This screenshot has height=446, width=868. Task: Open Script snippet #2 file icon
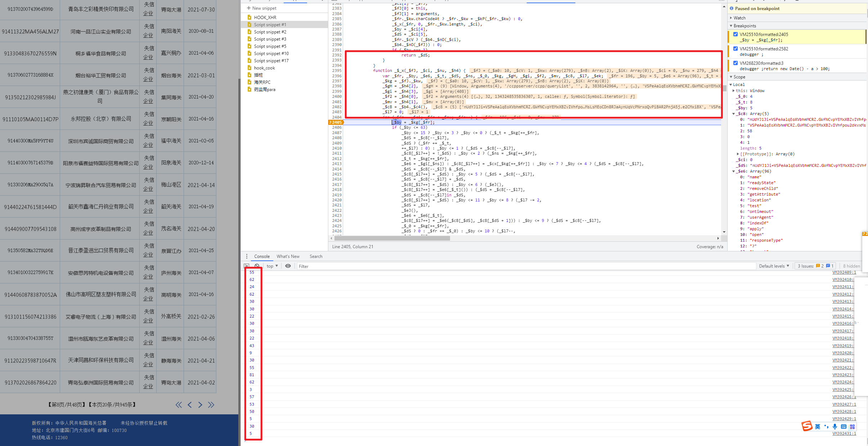(249, 32)
